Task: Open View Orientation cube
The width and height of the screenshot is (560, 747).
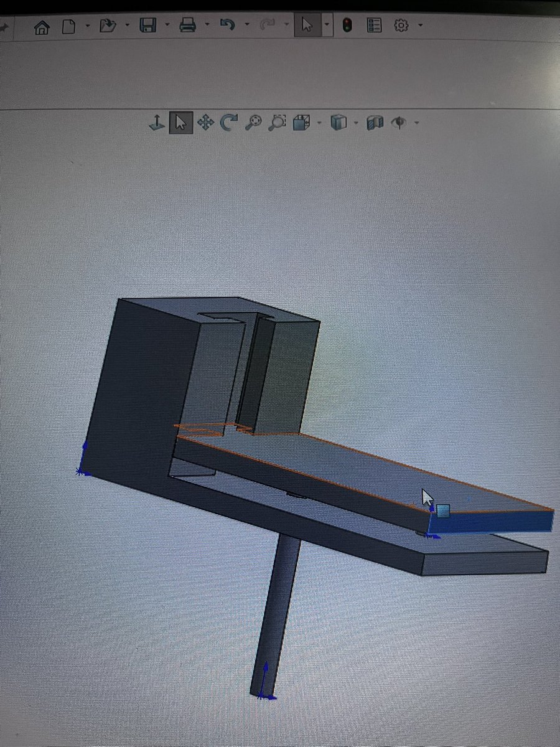Action: pos(302,122)
